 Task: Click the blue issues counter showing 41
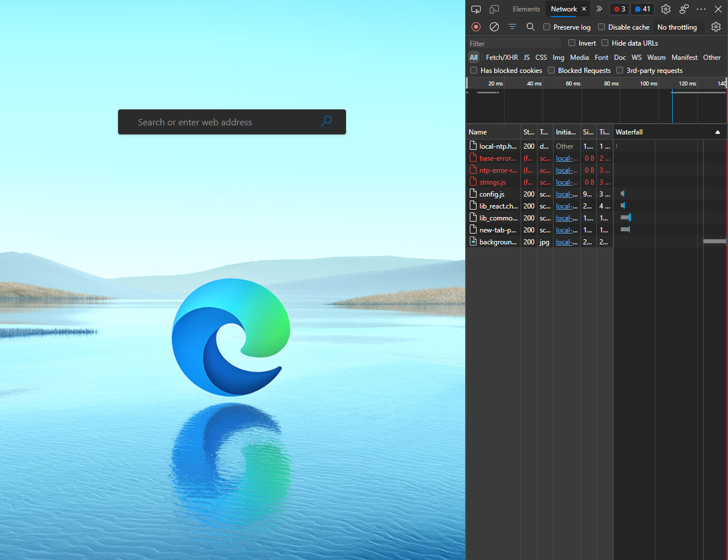pyautogui.click(x=642, y=9)
